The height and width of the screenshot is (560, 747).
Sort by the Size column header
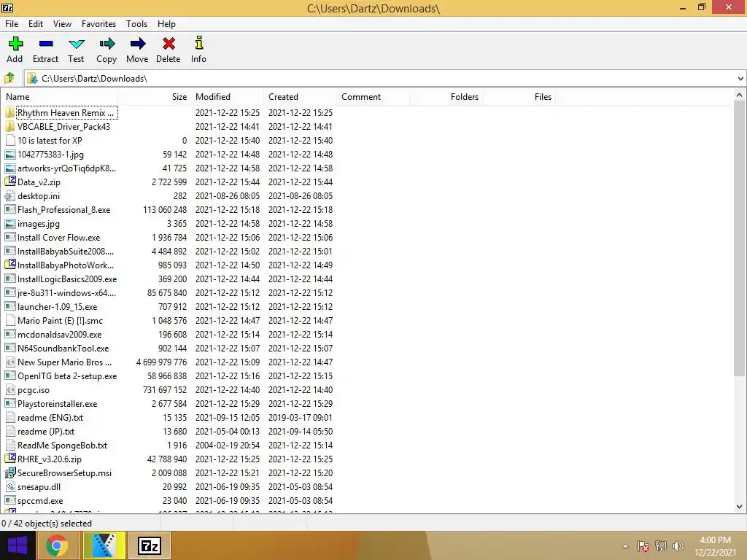[155, 97]
